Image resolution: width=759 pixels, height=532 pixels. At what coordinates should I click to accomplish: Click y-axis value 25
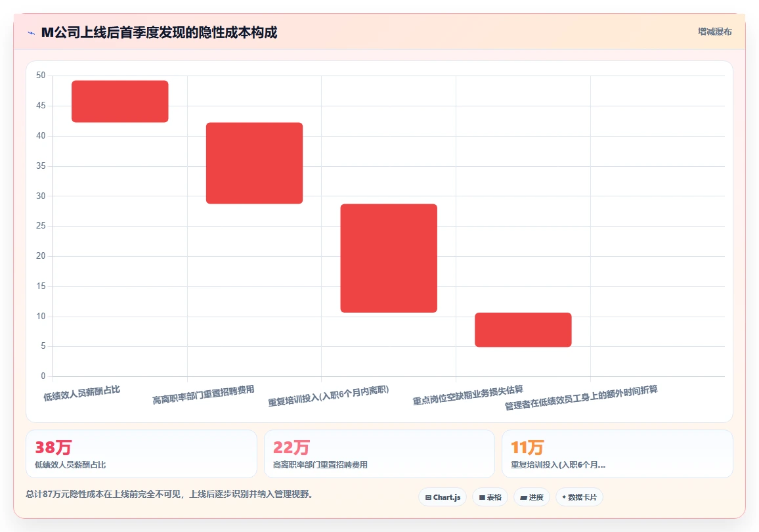(x=41, y=226)
